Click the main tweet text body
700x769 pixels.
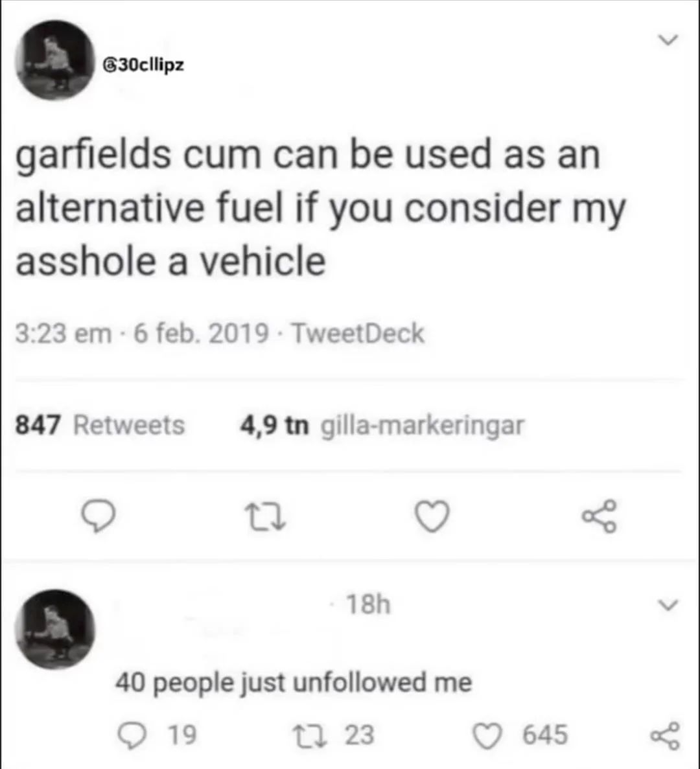[x=321, y=208]
